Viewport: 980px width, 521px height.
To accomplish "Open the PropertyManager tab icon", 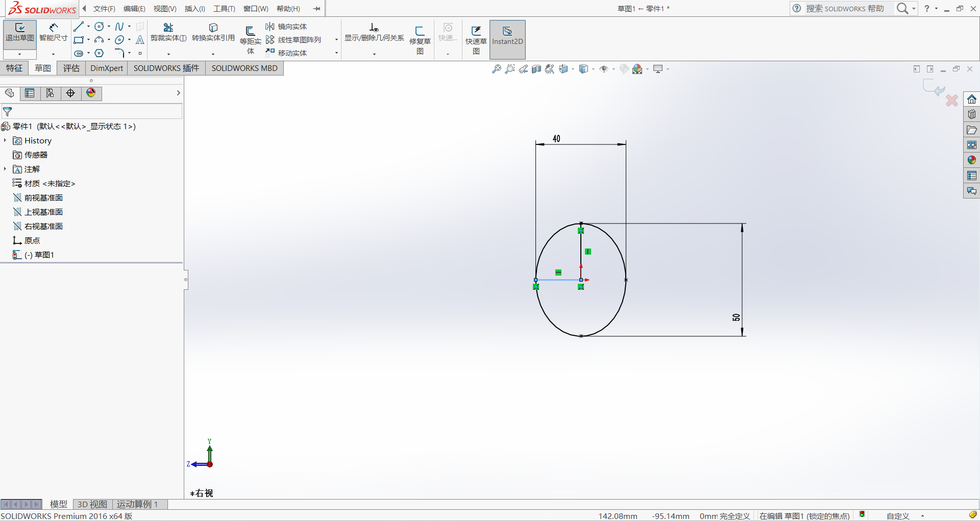I will [30, 93].
